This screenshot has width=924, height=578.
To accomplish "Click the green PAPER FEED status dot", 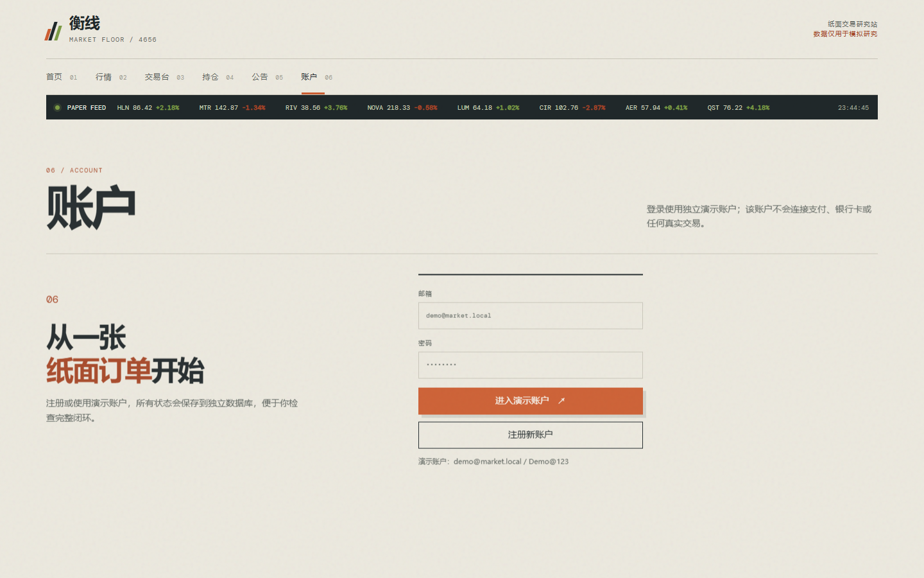I will click(58, 108).
